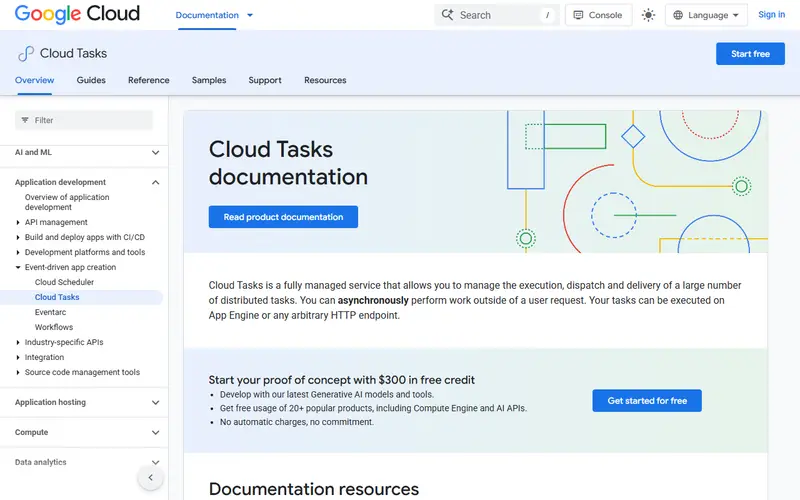Open Overview of application development link

[67, 202]
